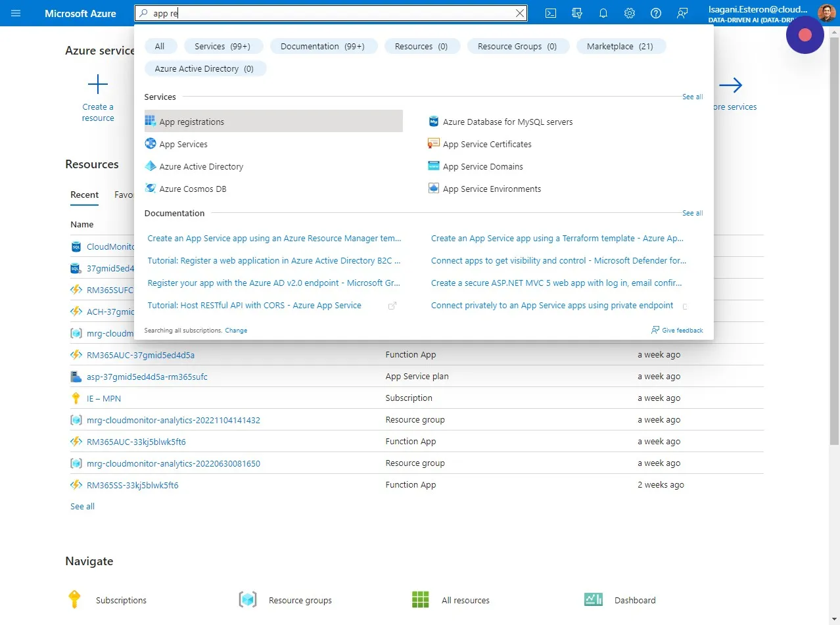The height and width of the screenshot is (625, 840).
Task: Select the Documentation (99+) filter pill
Action: 323,46
